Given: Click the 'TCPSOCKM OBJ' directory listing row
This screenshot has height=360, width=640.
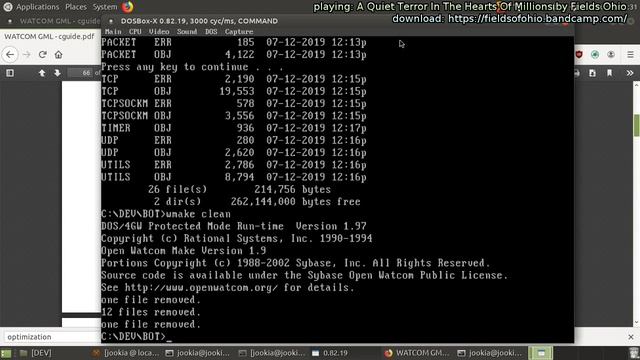Looking at the screenshot, I should [x=234, y=116].
